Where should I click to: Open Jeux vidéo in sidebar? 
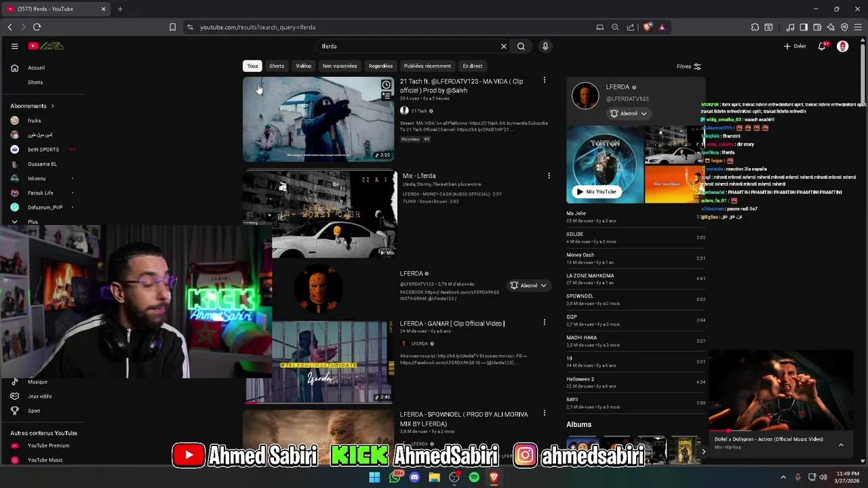pos(39,396)
